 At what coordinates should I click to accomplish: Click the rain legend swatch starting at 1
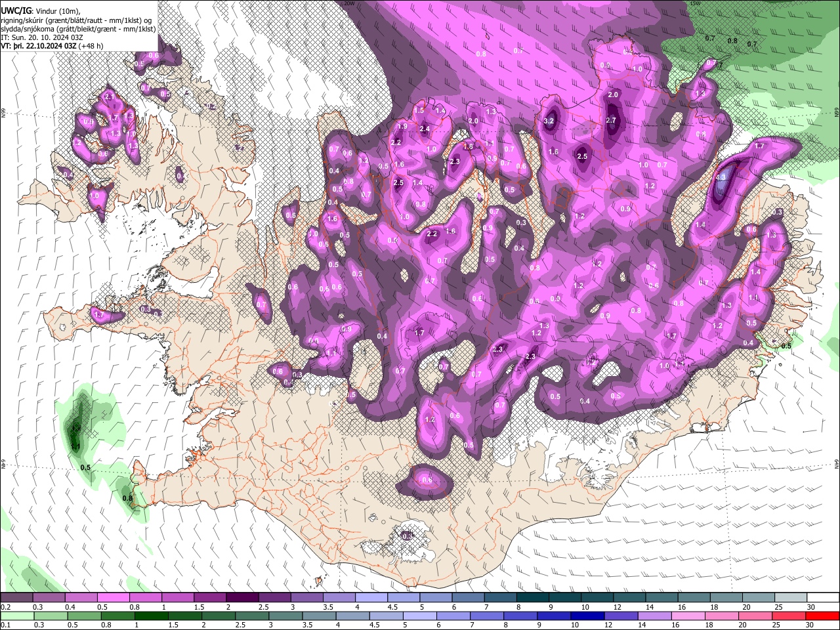tap(151, 616)
